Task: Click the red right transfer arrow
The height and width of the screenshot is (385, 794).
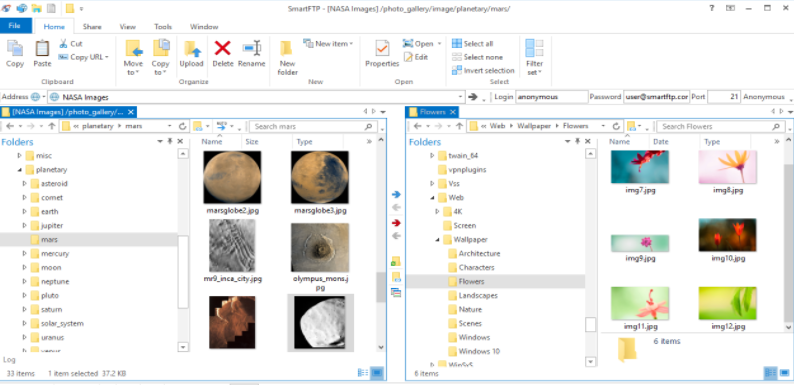Action: 396,223
